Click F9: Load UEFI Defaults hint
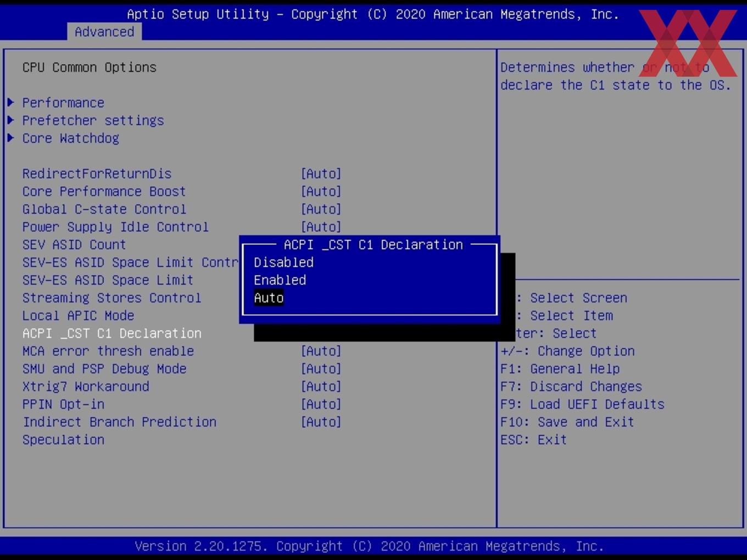Image resolution: width=747 pixels, height=560 pixels. 582,404
